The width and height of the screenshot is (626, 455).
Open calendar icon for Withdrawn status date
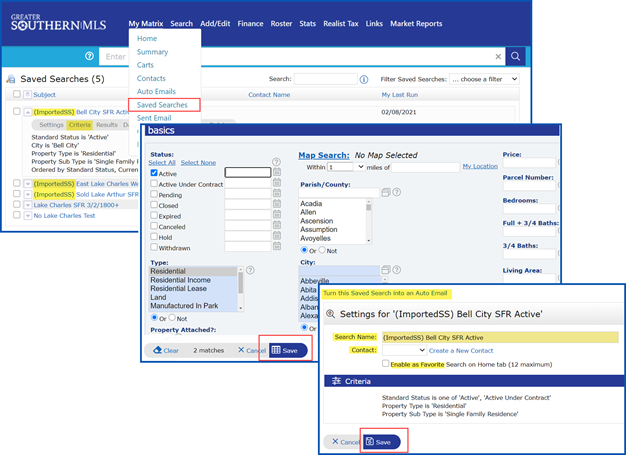click(277, 246)
